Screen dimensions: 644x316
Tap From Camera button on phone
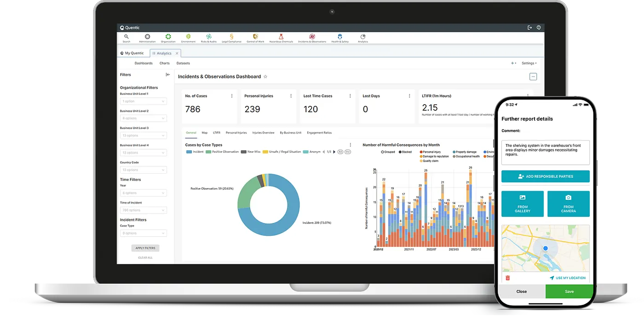coord(569,204)
